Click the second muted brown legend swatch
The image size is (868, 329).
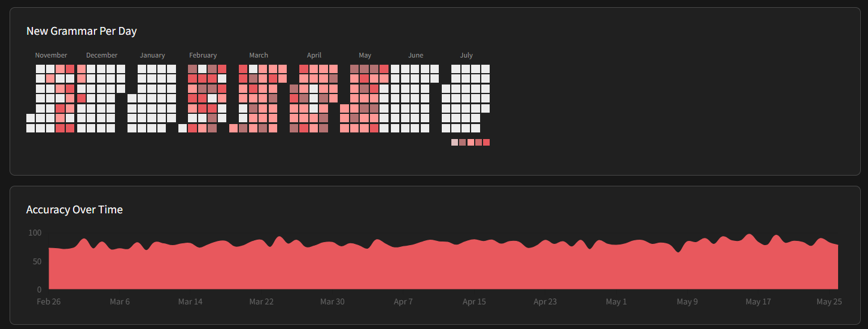[x=462, y=142]
